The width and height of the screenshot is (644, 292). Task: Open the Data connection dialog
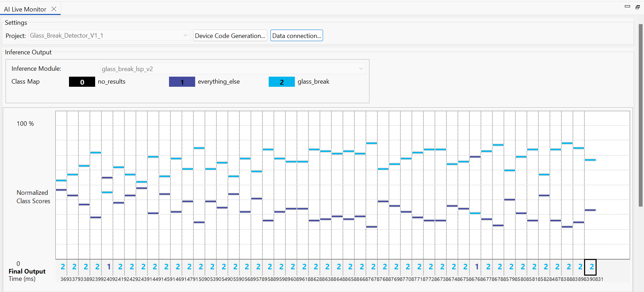pos(297,36)
